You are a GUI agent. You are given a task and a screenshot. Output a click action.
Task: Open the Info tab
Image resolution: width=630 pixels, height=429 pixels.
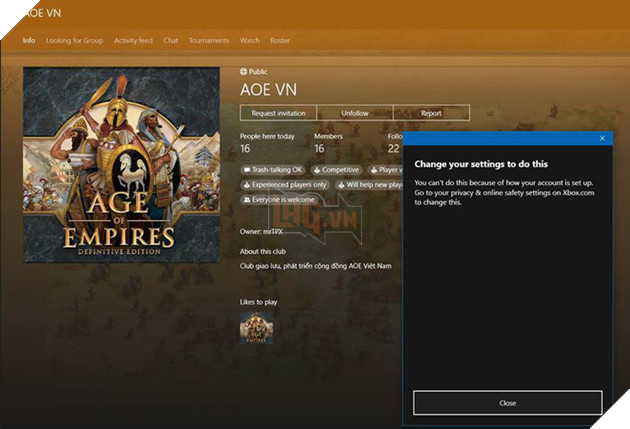(x=29, y=41)
